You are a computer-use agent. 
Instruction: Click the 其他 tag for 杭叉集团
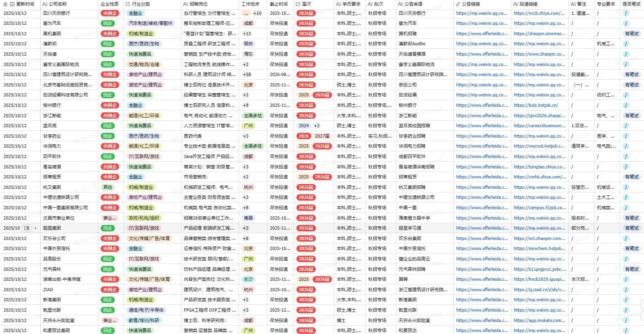click(108, 187)
